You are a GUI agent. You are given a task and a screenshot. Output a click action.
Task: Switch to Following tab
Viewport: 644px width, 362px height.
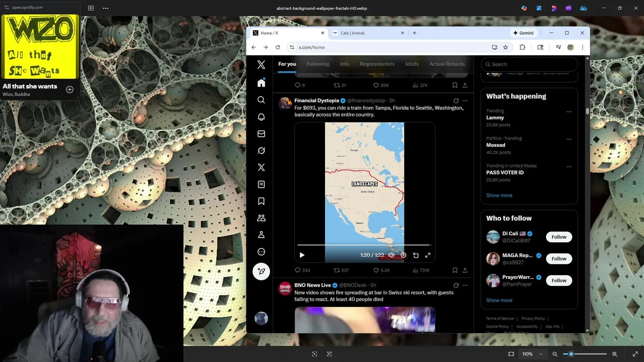click(318, 64)
